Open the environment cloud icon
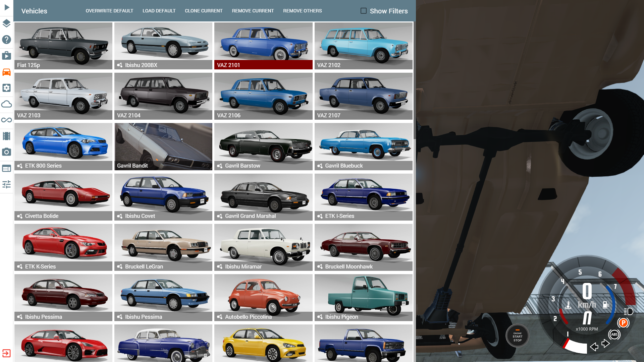This screenshot has height=362, width=644. click(7, 104)
